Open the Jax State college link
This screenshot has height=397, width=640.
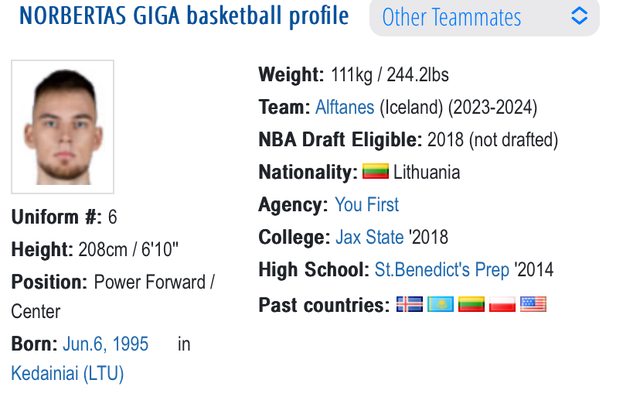(369, 237)
